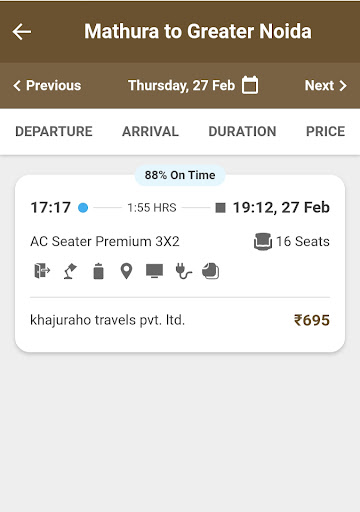
Task: Tap the seat icon beside 16 Seats
Action: (263, 241)
